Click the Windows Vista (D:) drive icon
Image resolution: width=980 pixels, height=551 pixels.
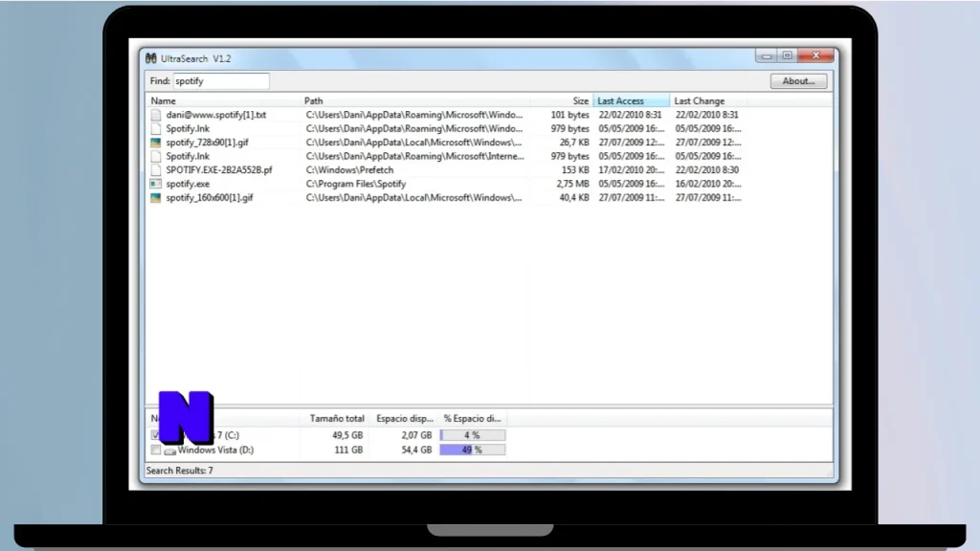tap(170, 451)
